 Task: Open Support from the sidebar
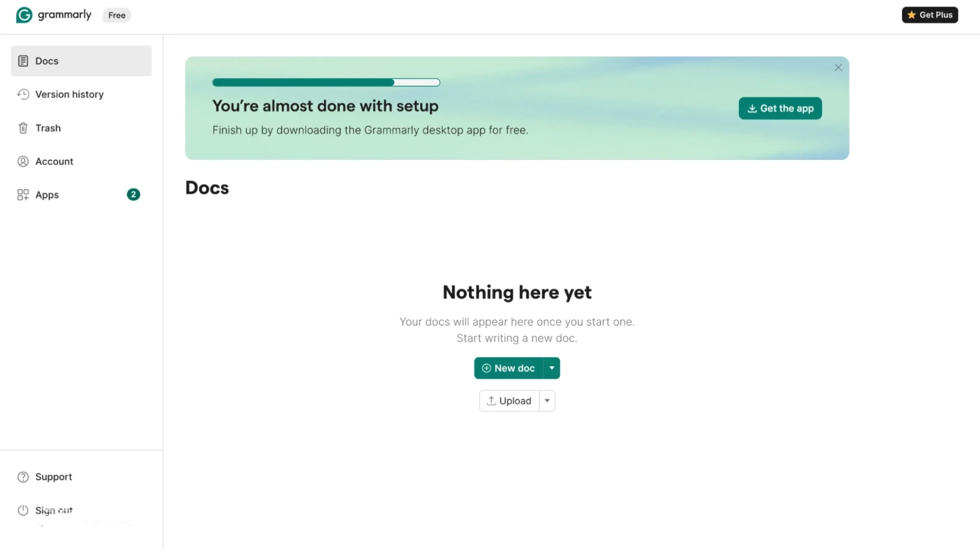[81, 477]
